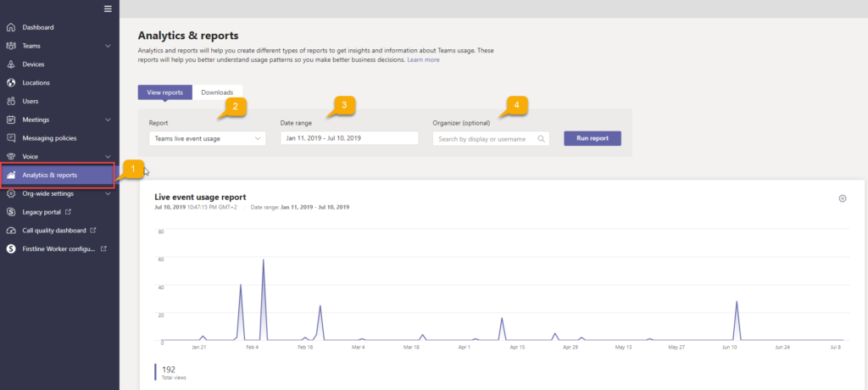
Task: Focus the Organizer search input field
Action: tap(491, 139)
